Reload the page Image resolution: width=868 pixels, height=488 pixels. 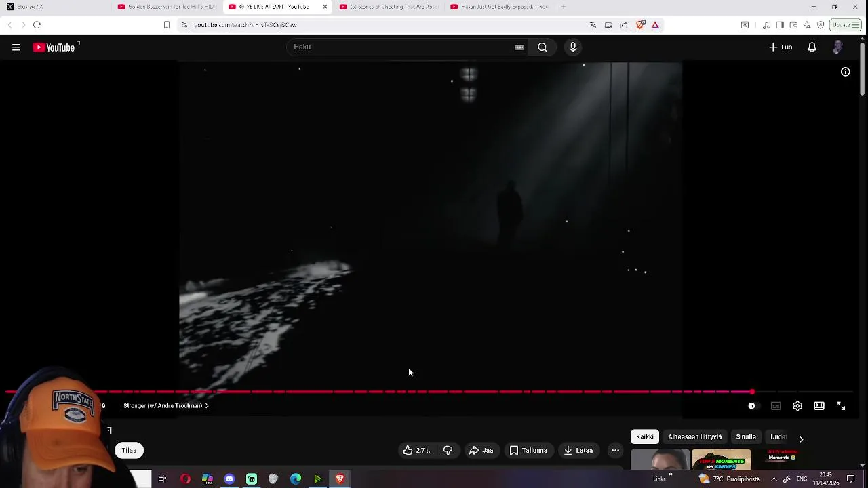tap(37, 25)
